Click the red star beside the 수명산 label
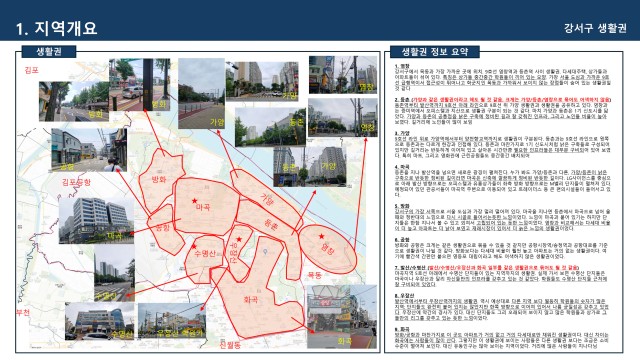Viewport: 640px width, 360px height. click(x=194, y=247)
